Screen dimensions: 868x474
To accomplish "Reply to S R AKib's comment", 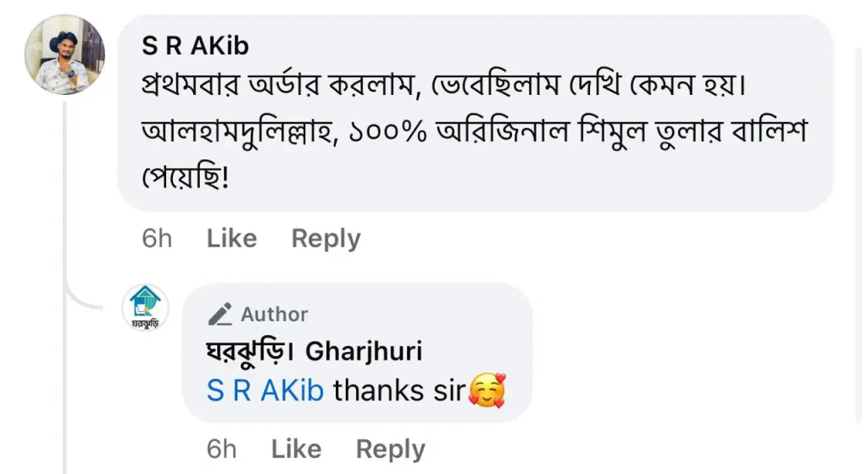I will [x=325, y=239].
